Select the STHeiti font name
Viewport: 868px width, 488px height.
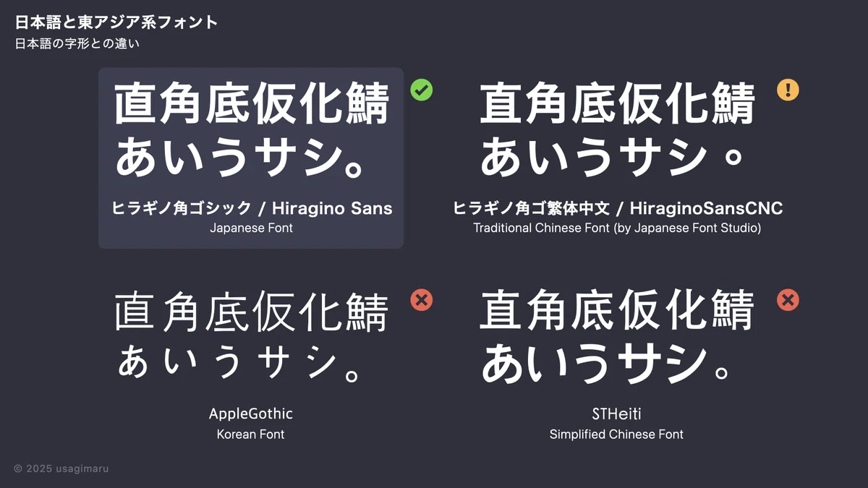tap(616, 414)
